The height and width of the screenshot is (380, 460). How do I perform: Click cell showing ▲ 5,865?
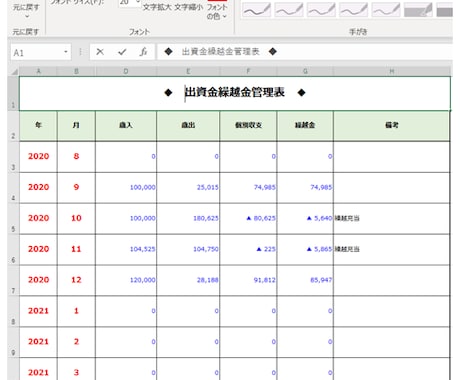click(305, 249)
